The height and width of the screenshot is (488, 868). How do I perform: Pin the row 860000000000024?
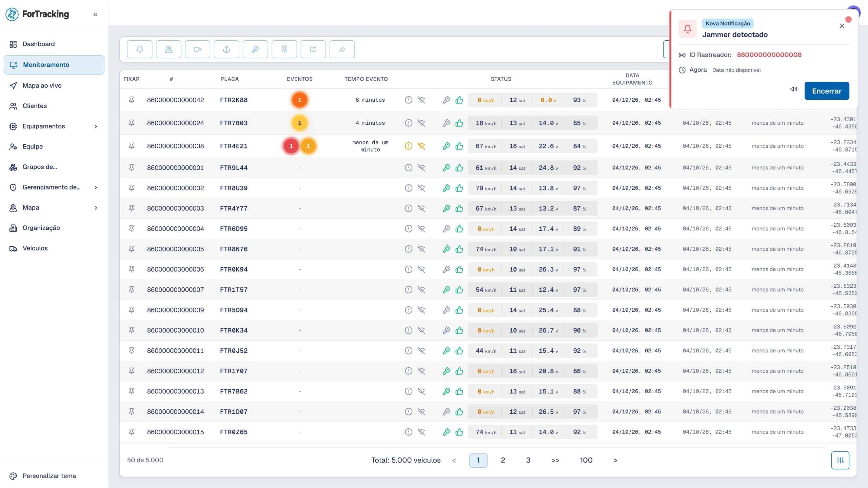tap(132, 123)
